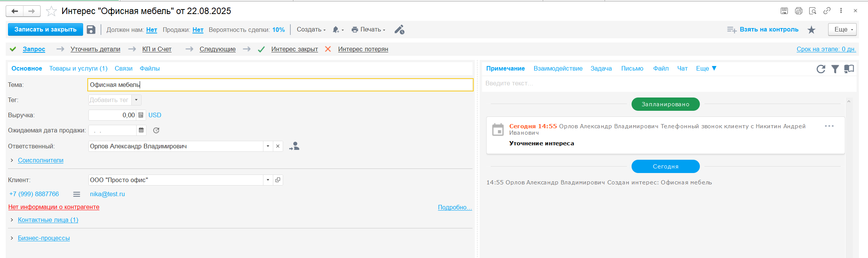Open the Подробно link for client
Screen dimensions: 868x258
point(455,207)
